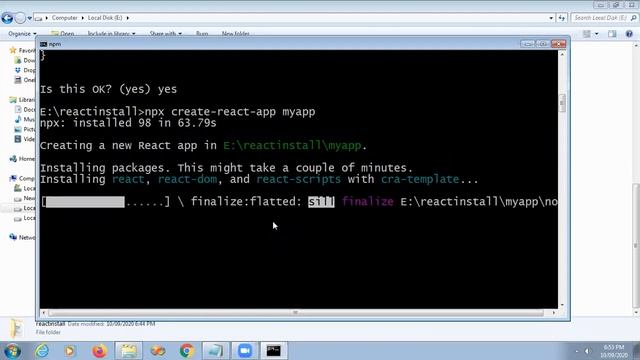Viewport: 640px width, 360px height.
Task: Click the 'npx create-react-app myapp' command text
Action: point(230,111)
